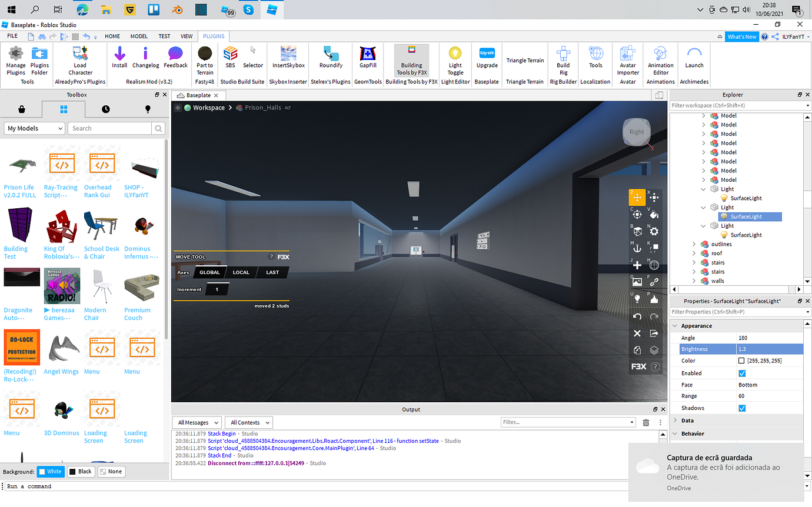Choose the White background option
The width and height of the screenshot is (812, 507).
(50, 471)
